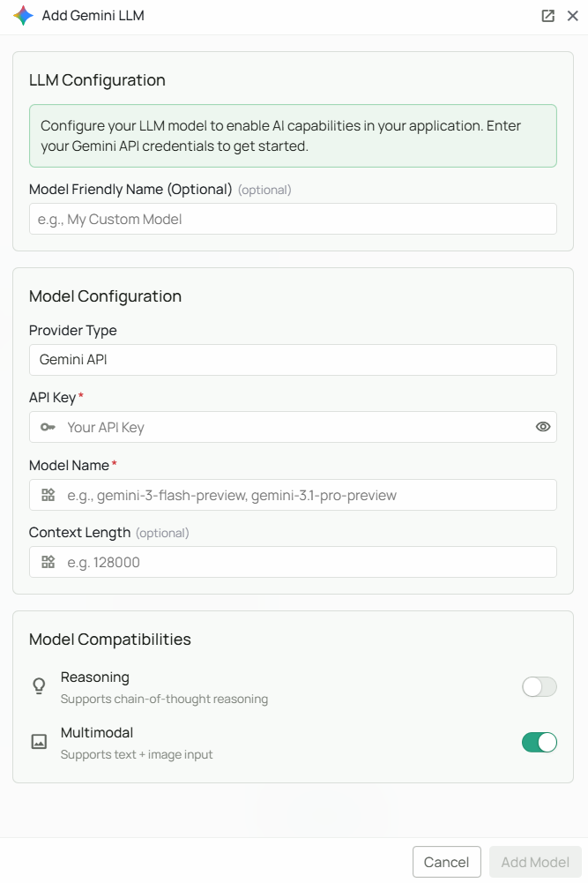Screen dimensions: 588x883
Task: Click the 'API Key' label
Action: [52, 398]
